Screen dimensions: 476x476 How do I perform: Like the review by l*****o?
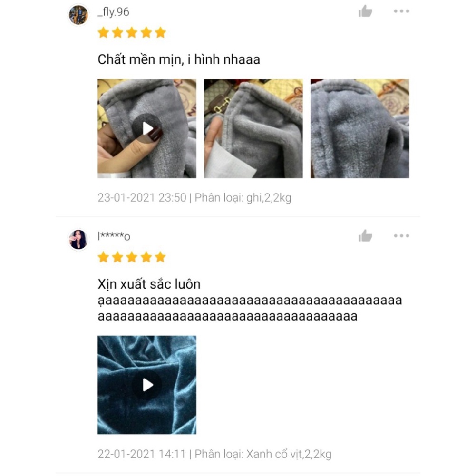coord(365,236)
